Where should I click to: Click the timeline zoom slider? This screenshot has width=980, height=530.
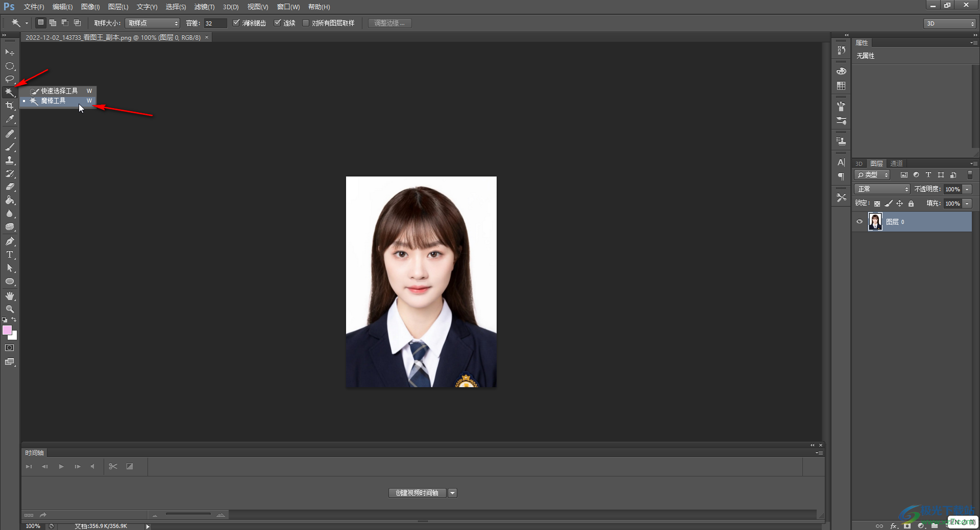click(188, 515)
